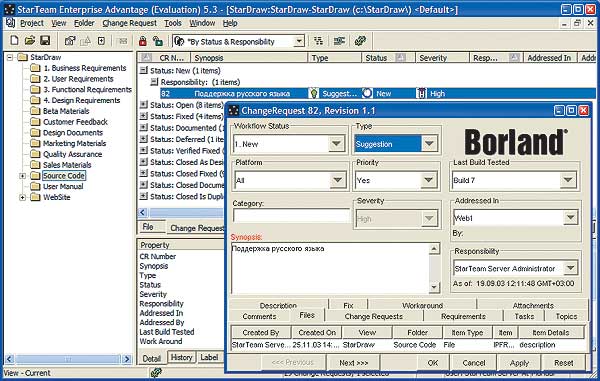Open the Workflow Status dropdown
The width and height of the screenshot is (600, 381).
tap(336, 144)
